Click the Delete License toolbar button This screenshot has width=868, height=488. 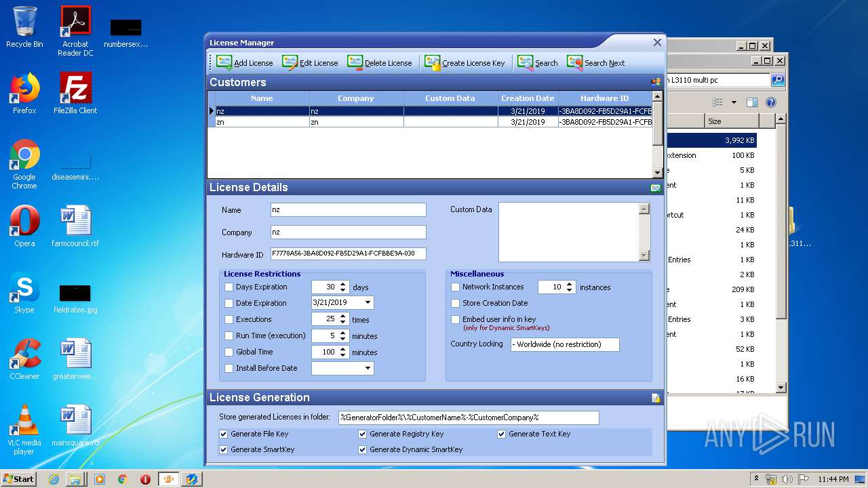(379, 63)
